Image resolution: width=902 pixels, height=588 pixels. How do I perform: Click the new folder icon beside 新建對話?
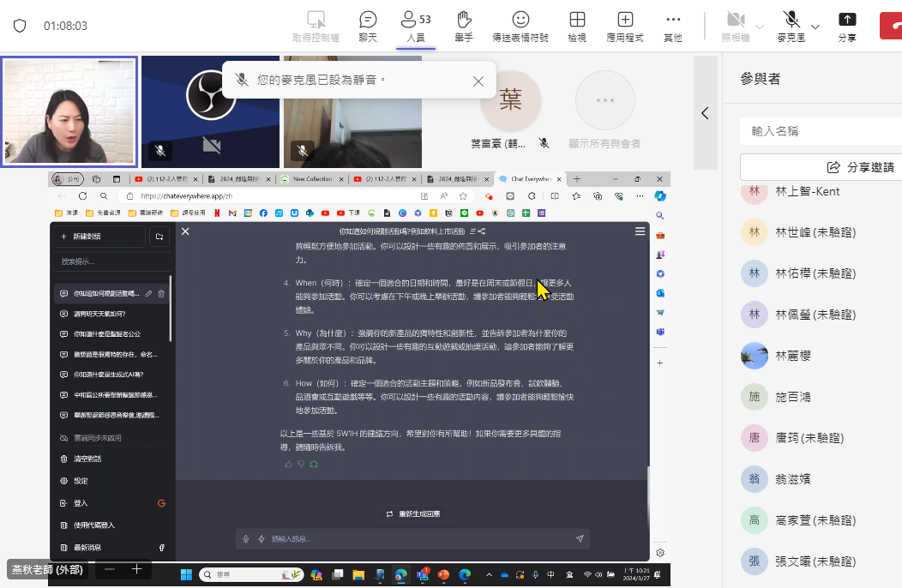pyautogui.click(x=160, y=237)
